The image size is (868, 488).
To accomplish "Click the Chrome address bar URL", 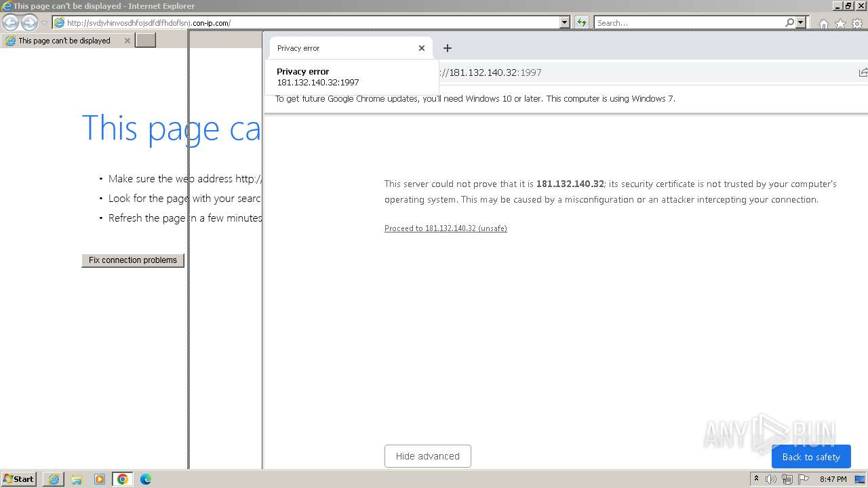I will tap(495, 73).
